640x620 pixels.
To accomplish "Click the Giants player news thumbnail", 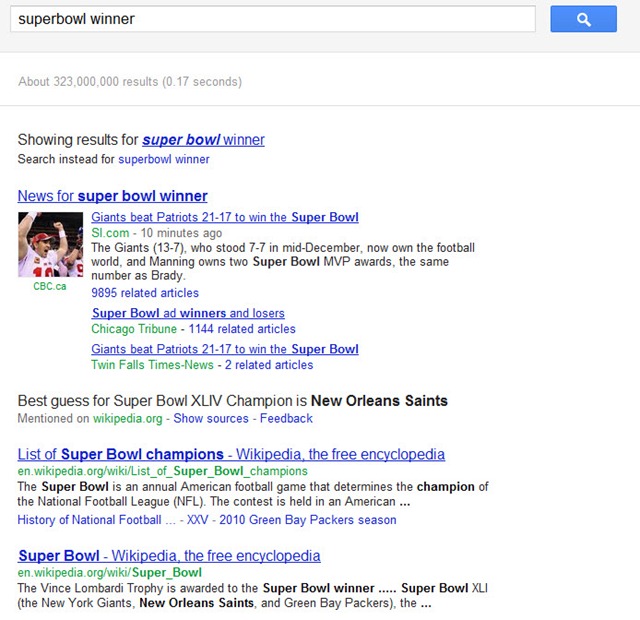I will tap(50, 244).
